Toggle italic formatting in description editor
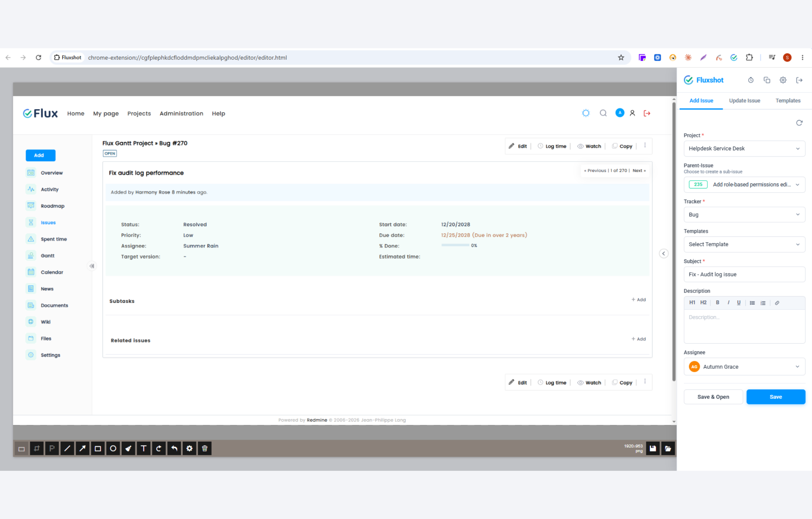Viewport: 812px width, 519px height. coord(728,303)
